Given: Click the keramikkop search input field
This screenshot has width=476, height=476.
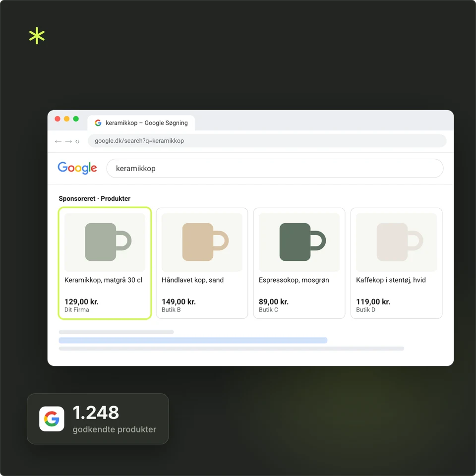Looking at the screenshot, I should coord(275,168).
